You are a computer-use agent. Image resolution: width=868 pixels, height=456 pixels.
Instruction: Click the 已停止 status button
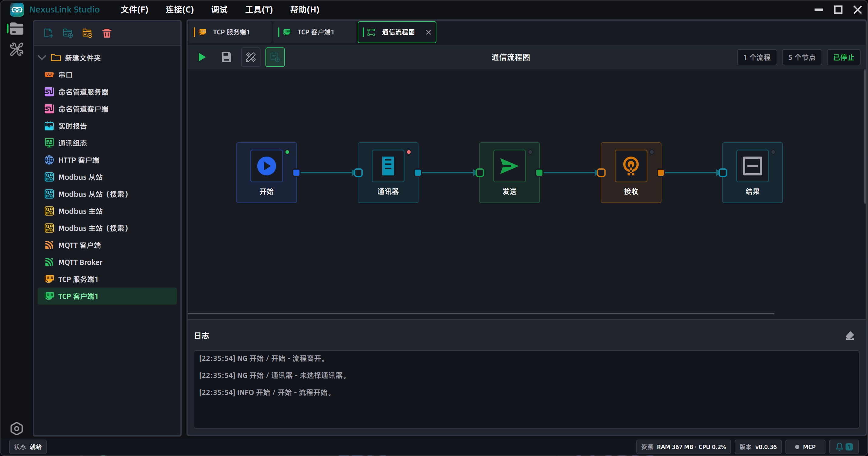pos(843,57)
